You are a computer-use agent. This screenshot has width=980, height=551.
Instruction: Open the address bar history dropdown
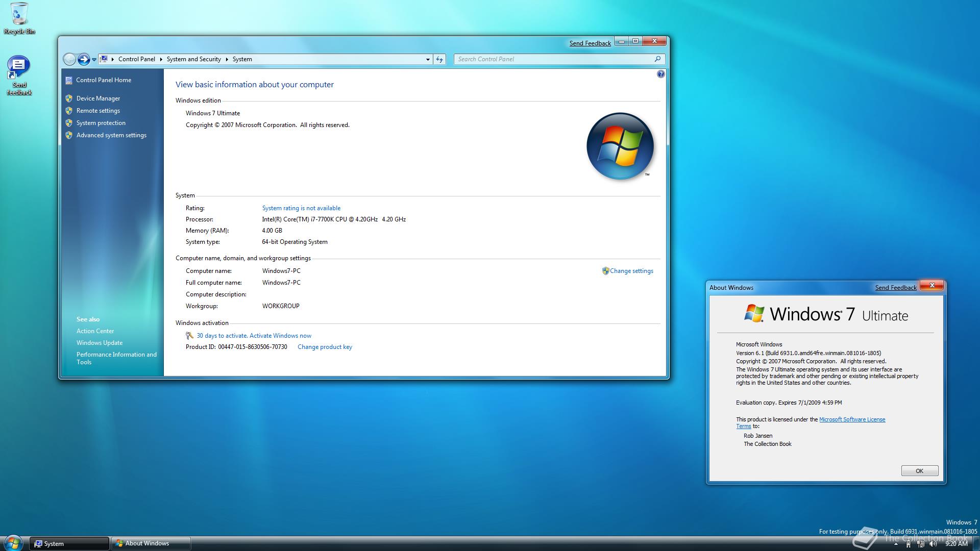[x=428, y=60]
